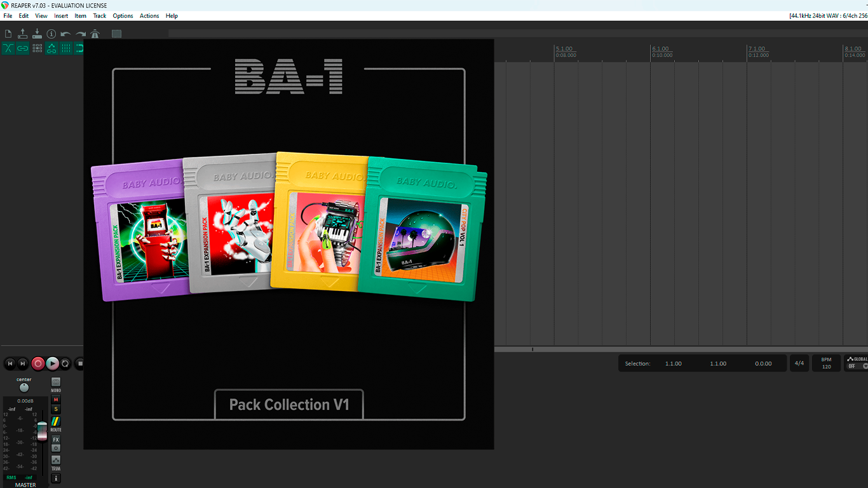The width and height of the screenshot is (868, 488).
Task: Click the selection start field 1.1.00
Action: point(674,363)
